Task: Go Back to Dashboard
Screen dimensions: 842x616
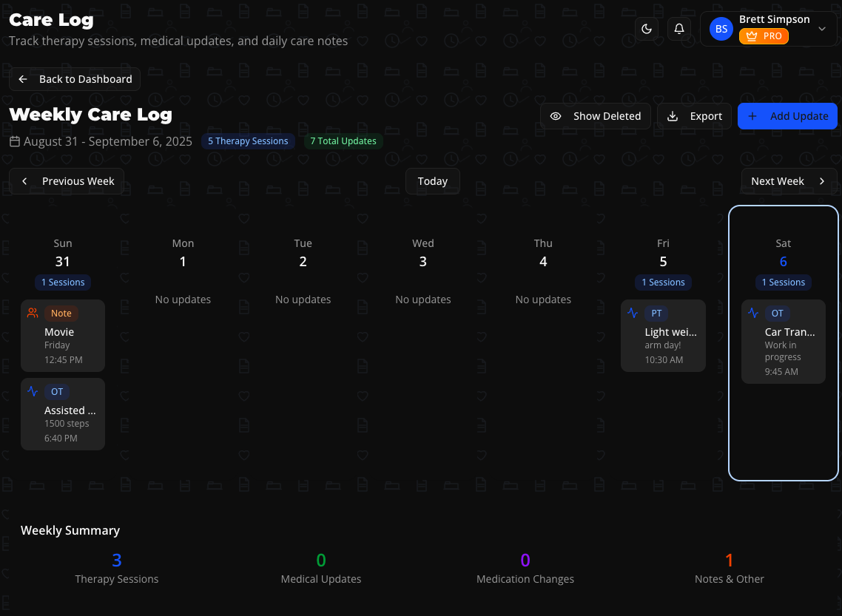Action: tap(74, 79)
